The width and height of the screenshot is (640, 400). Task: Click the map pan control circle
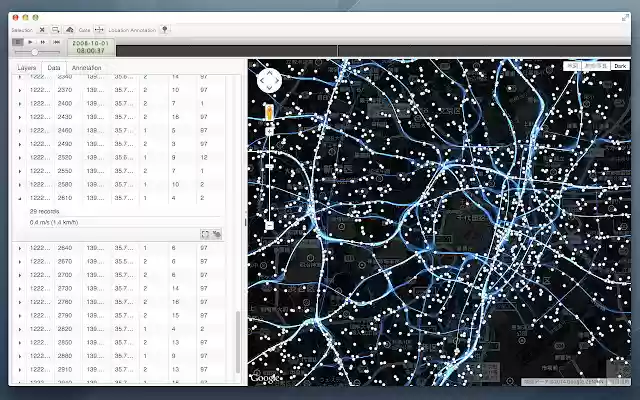coord(269,80)
